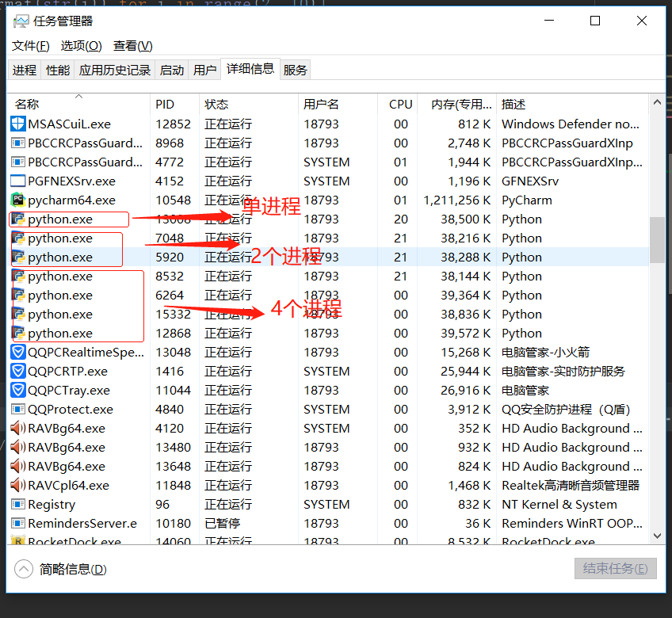Viewport: 672px width, 618px height.
Task: Click the vertical scrollbar thumb
Action: point(657,240)
